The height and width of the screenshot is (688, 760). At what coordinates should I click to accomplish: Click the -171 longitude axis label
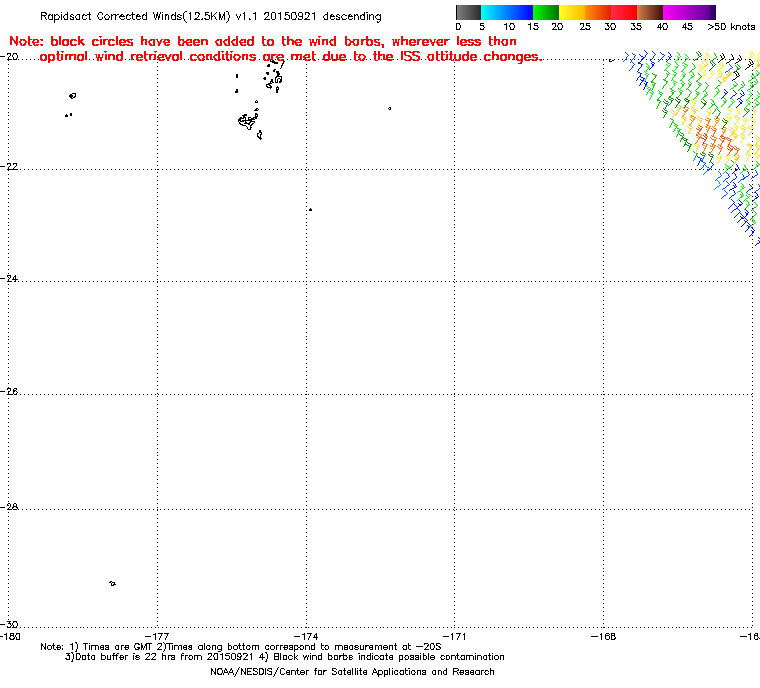tap(455, 637)
